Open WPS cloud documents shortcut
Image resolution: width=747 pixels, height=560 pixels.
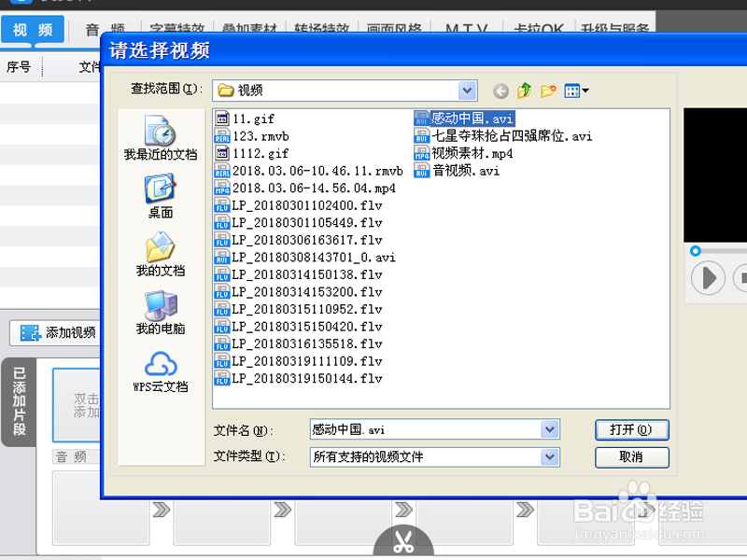click(x=161, y=371)
